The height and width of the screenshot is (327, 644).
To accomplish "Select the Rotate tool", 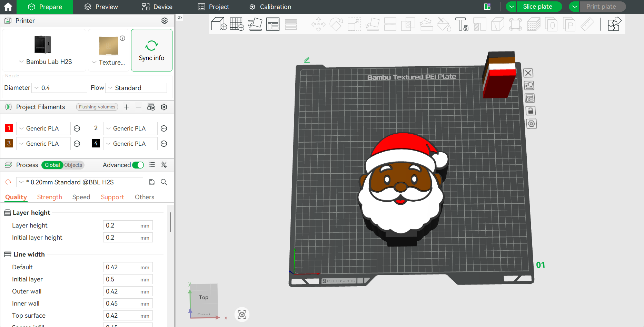I will coord(336,24).
